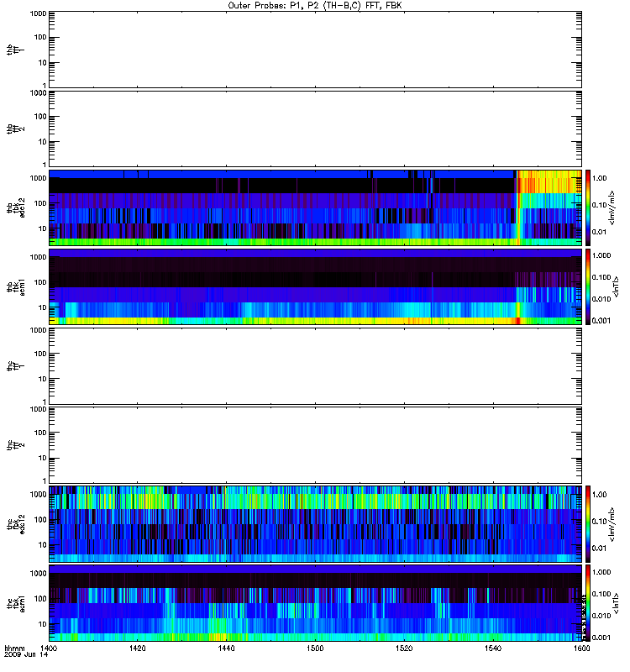Click the thb fbk edc12 spectrogram panel
Image resolution: width=630 pixels, height=672 pixels.
315,207
